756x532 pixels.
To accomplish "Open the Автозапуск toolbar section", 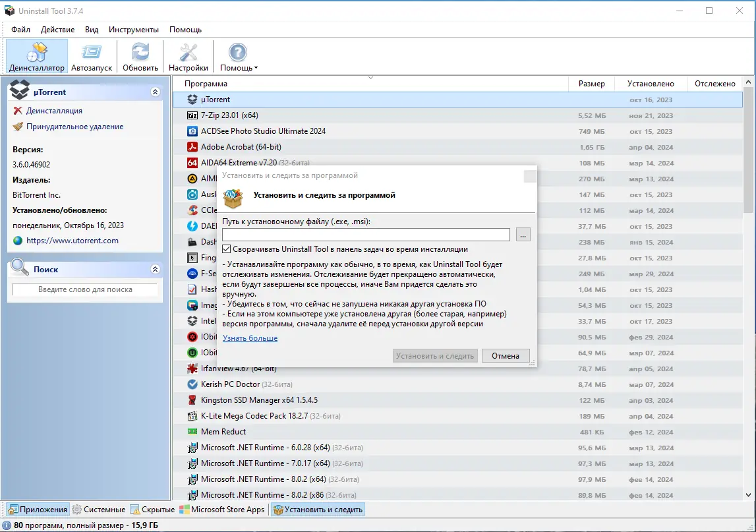I will click(92, 57).
